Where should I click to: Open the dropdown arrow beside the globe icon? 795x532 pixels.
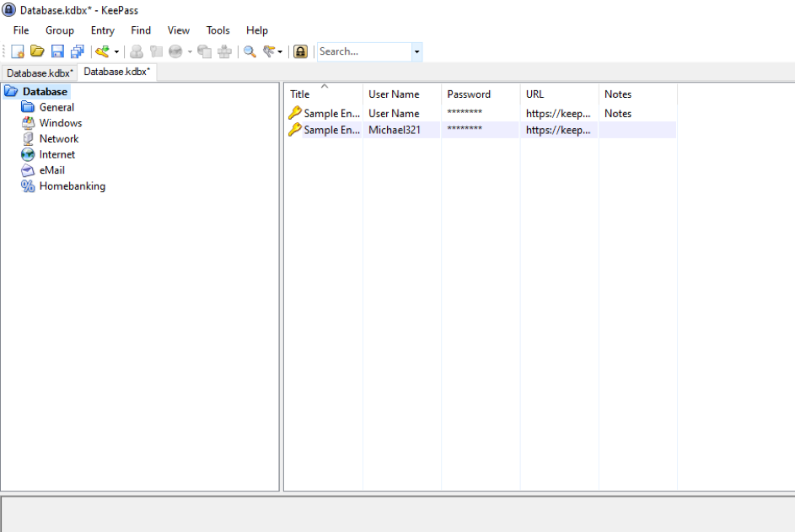[191, 51]
